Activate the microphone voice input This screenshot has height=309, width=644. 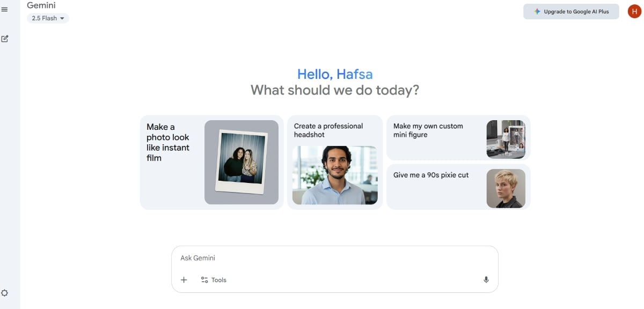click(x=486, y=280)
